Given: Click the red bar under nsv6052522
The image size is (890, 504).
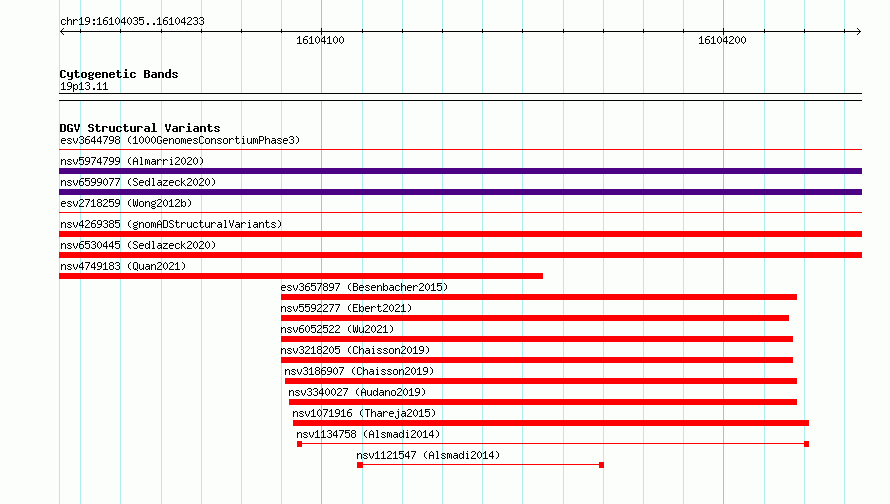Looking at the screenshot, I should (x=537, y=339).
